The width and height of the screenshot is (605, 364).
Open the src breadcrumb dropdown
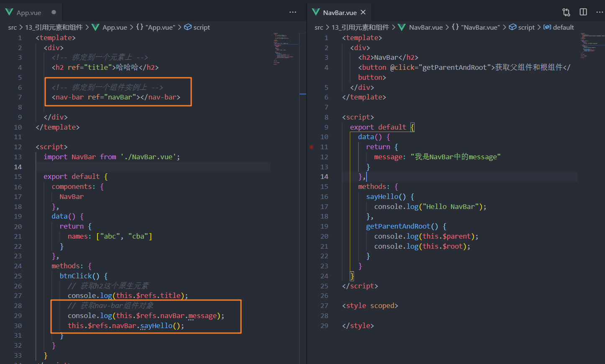[x=12, y=27]
